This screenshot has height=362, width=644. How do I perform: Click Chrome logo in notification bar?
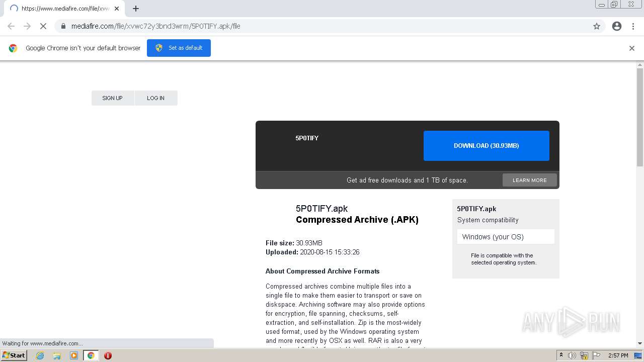tap(13, 48)
